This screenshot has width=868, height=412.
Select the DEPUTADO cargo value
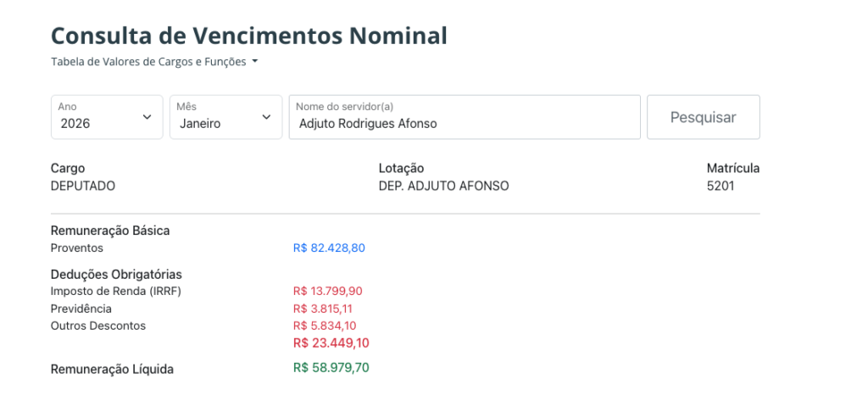coord(83,186)
